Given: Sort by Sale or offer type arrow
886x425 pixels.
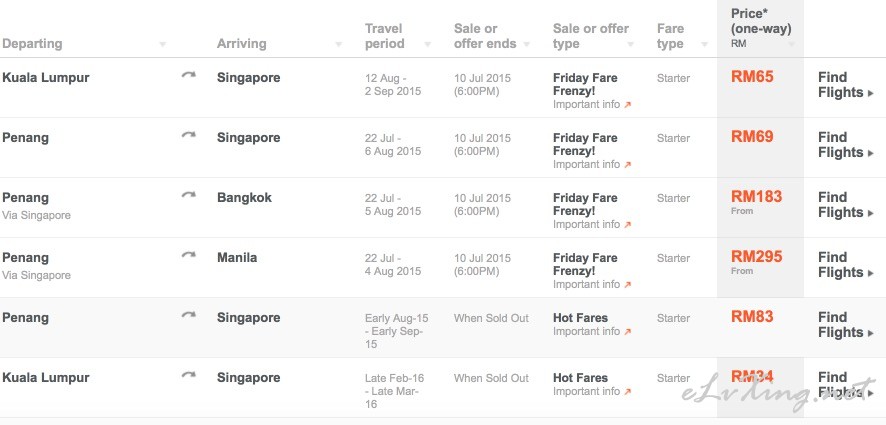Looking at the screenshot, I should click(x=631, y=44).
